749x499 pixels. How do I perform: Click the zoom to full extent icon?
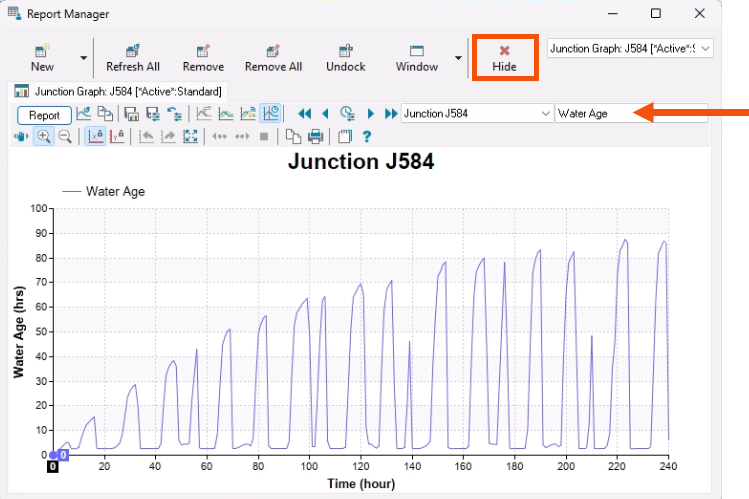click(190, 136)
